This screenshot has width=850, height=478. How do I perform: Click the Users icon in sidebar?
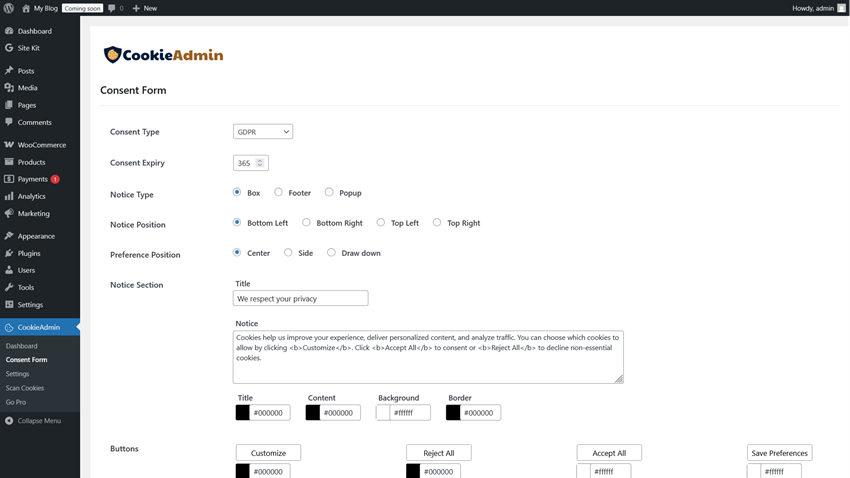pyautogui.click(x=9, y=270)
